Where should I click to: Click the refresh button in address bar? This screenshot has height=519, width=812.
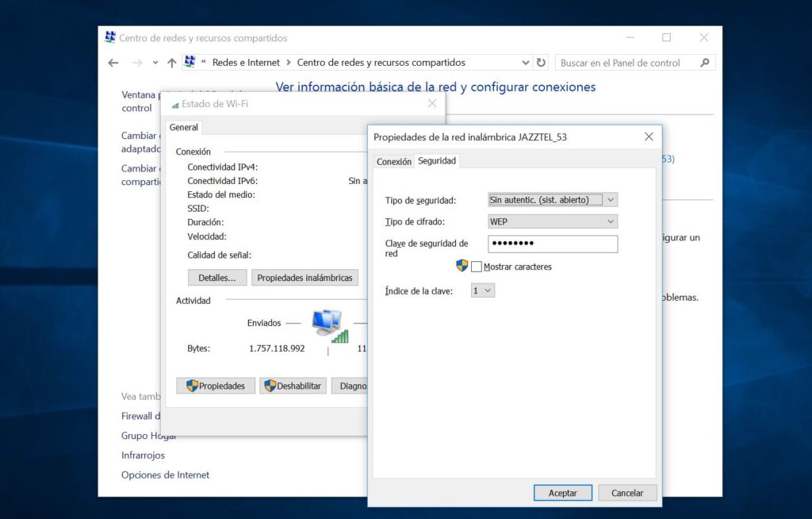point(541,62)
